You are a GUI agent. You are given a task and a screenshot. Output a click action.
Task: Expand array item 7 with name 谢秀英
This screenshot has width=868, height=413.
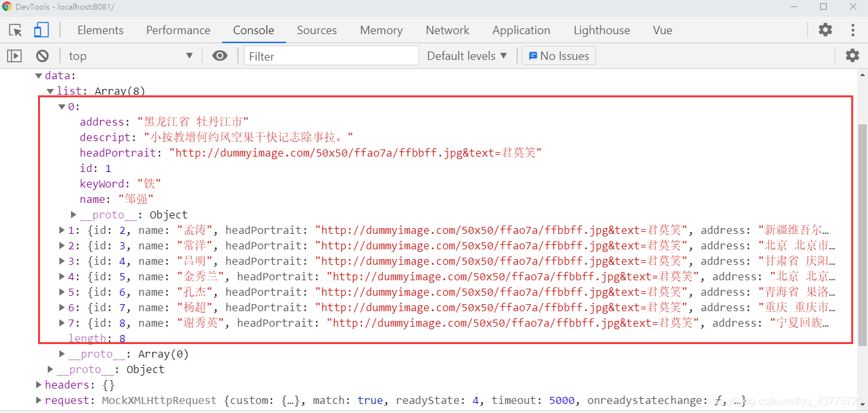pos(62,323)
